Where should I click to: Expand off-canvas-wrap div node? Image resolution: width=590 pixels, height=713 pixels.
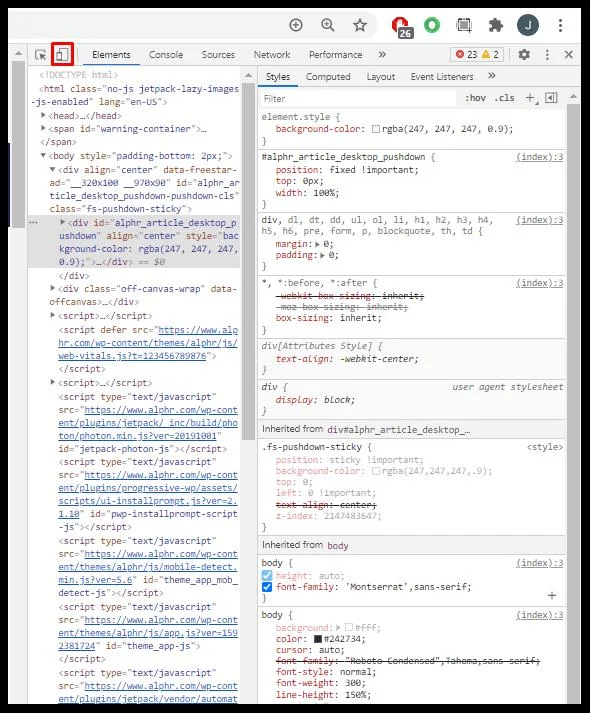[x=53, y=288]
